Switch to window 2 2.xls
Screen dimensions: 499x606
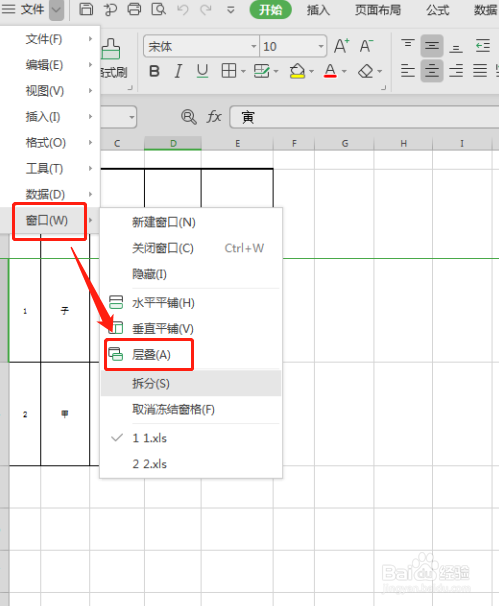click(191, 464)
